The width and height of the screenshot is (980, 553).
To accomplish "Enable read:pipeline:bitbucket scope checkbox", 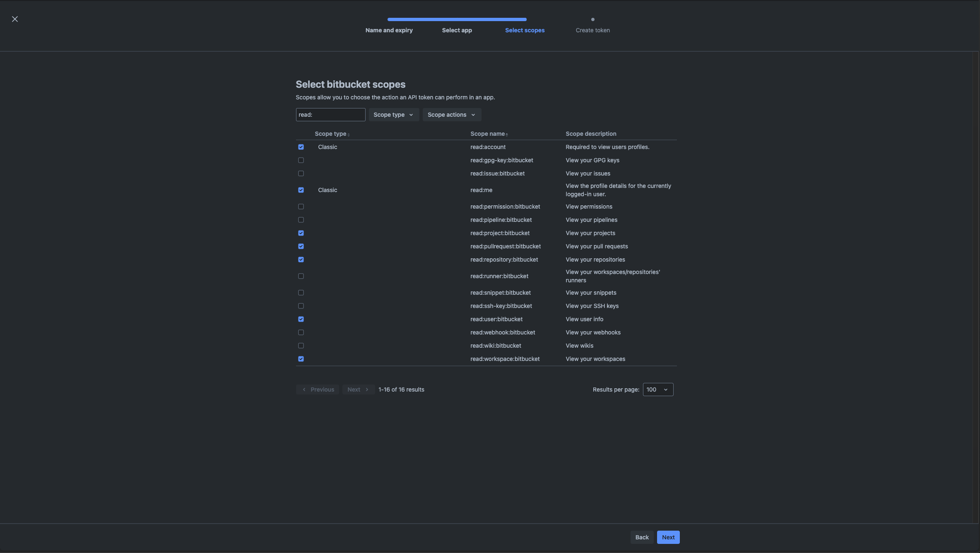I will [x=301, y=220].
